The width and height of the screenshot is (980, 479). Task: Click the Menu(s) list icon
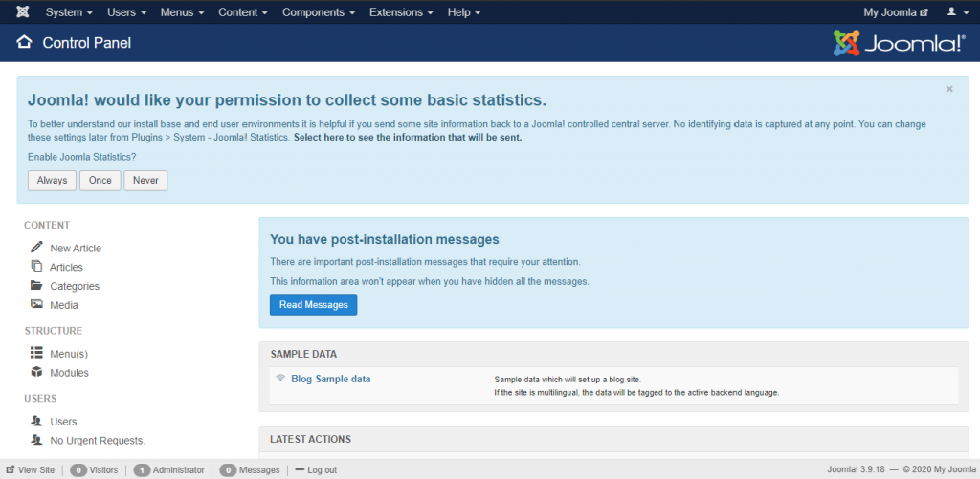[37, 353]
